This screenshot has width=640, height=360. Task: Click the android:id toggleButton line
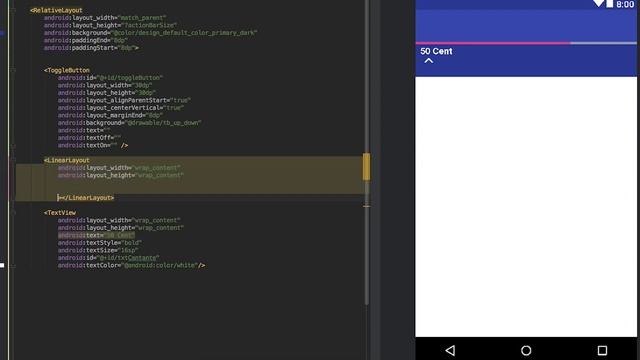coord(110,78)
